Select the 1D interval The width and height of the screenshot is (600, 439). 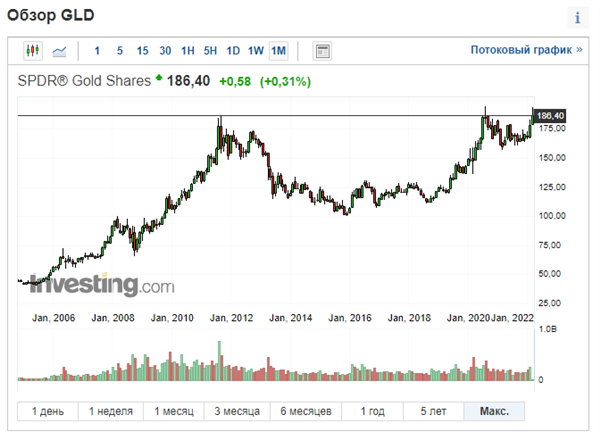[233, 51]
